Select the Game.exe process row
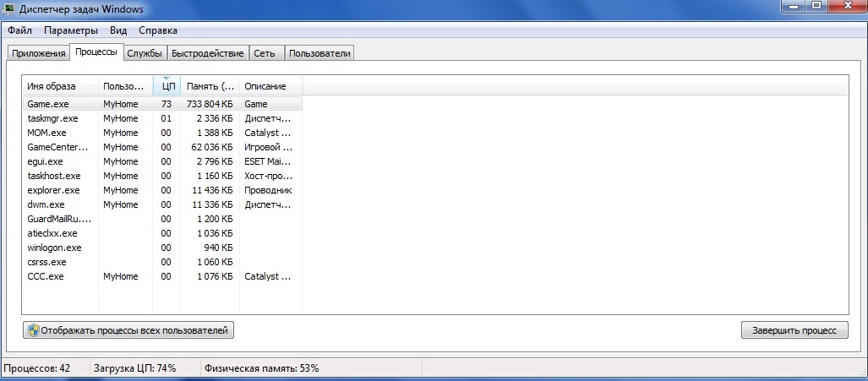 tap(163, 104)
